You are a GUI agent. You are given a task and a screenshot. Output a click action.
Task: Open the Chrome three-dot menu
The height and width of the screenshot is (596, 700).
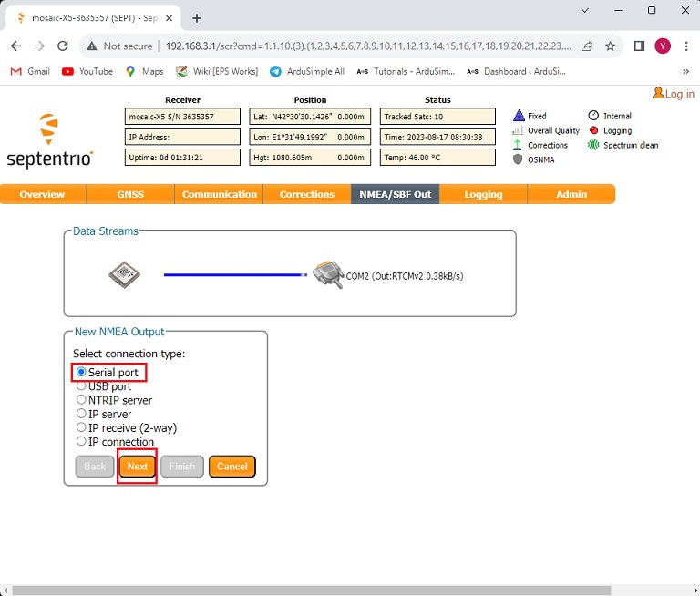pos(685,46)
